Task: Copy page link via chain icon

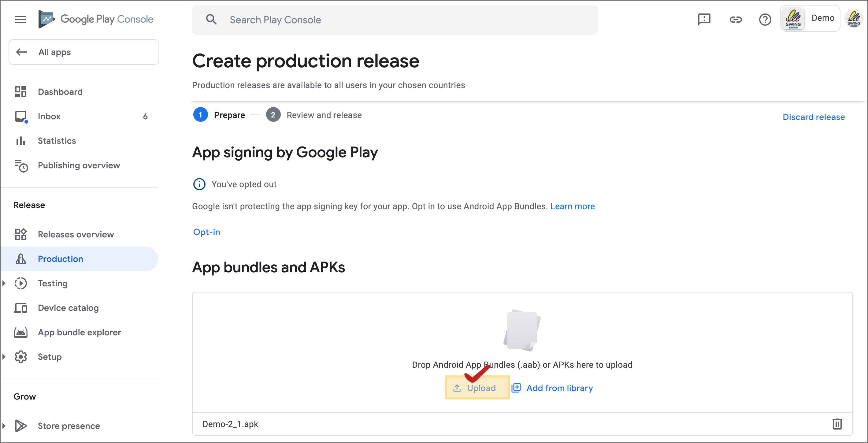Action: 736,20
